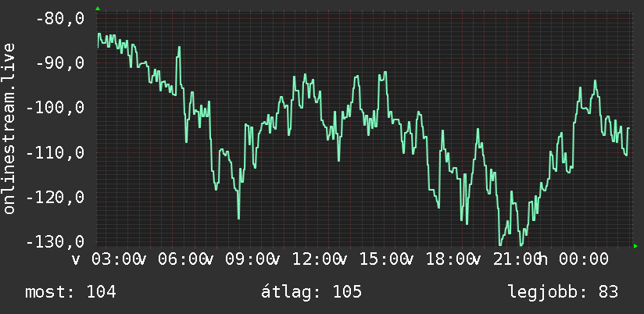Image resolution: width=644 pixels, height=314 pixels.
Task: Click the onlinestream.live vertical axis title
Action: 9,128
